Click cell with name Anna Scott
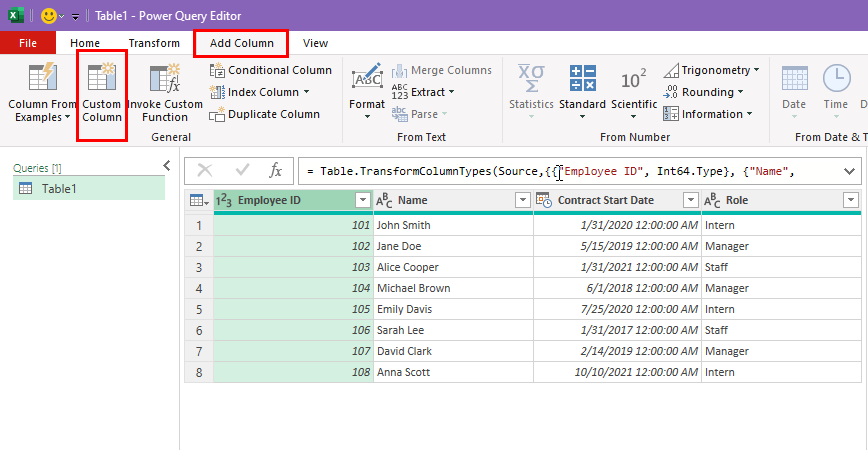The height and width of the screenshot is (450, 868). 453,373
